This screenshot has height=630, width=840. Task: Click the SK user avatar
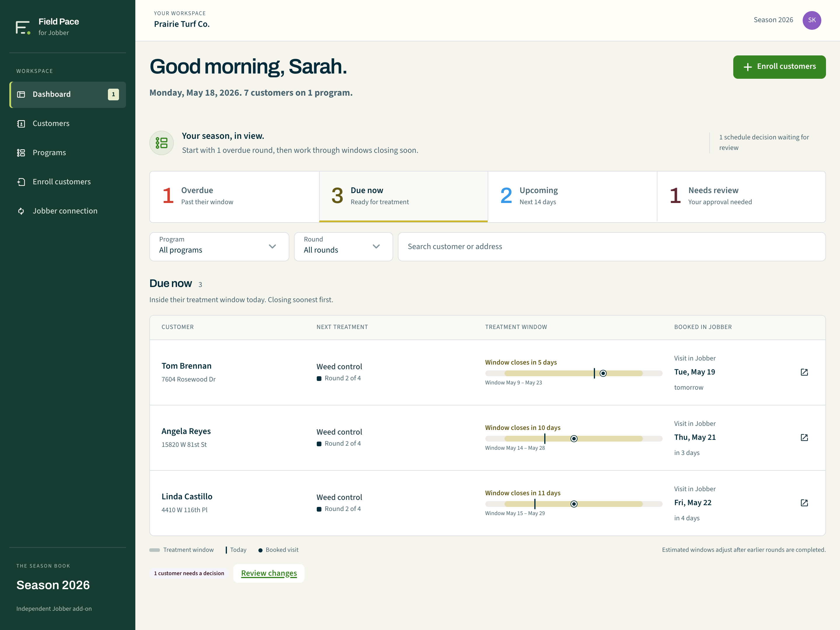(x=811, y=20)
